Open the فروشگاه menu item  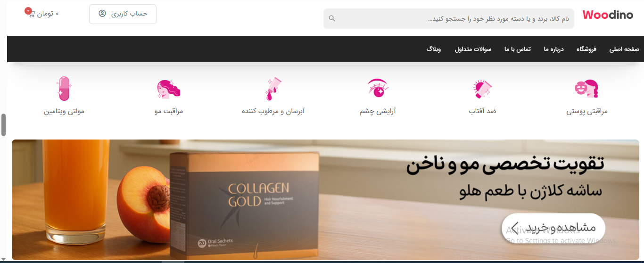pyautogui.click(x=586, y=49)
